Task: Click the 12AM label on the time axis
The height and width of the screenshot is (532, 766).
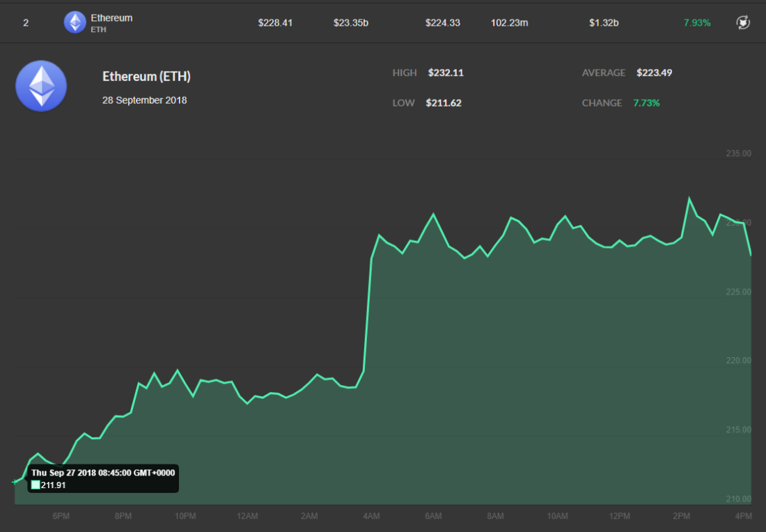Action: pos(247,517)
